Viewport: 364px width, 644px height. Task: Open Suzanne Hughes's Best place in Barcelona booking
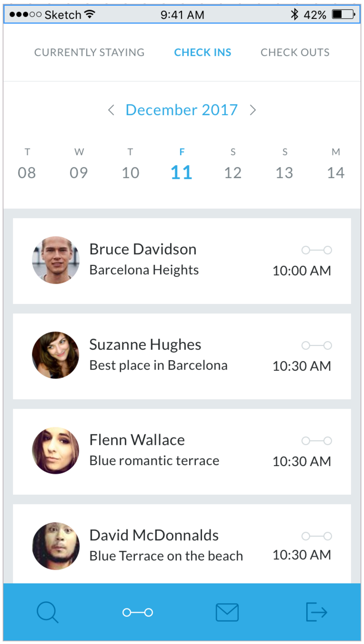tap(158, 365)
